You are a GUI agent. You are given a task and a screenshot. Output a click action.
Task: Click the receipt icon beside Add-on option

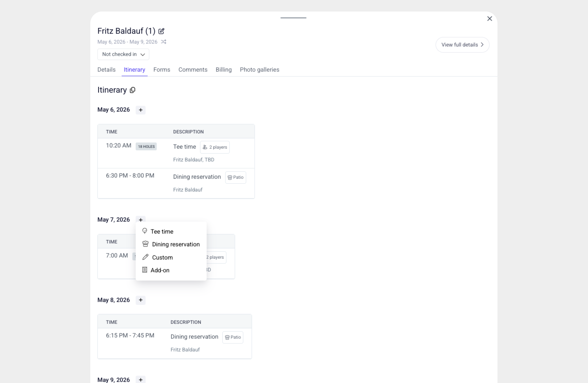(145, 270)
